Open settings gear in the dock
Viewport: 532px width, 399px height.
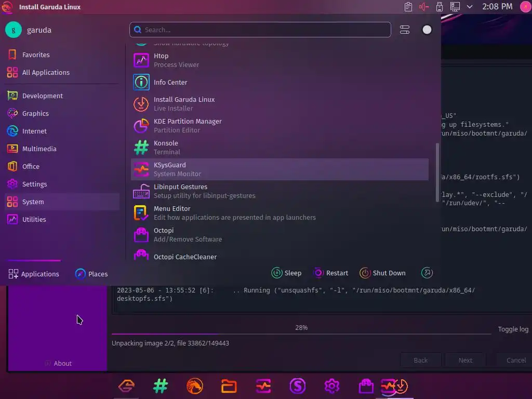[332, 386]
